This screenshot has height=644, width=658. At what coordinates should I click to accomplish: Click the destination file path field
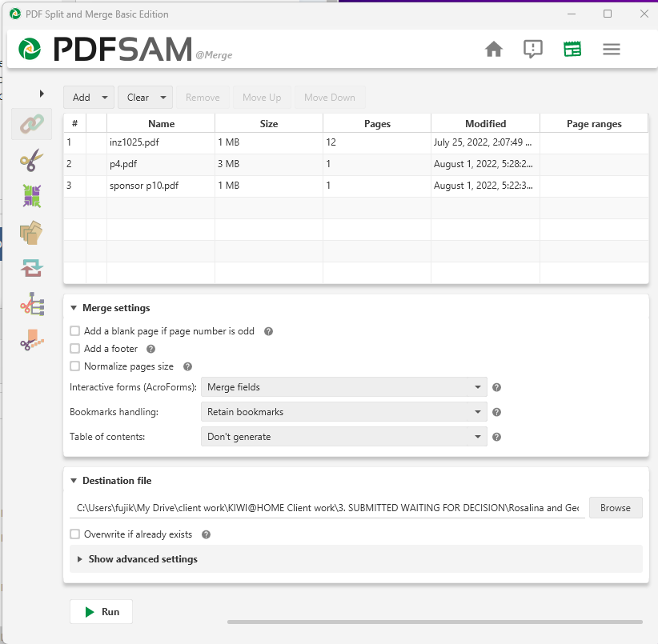pyautogui.click(x=327, y=508)
